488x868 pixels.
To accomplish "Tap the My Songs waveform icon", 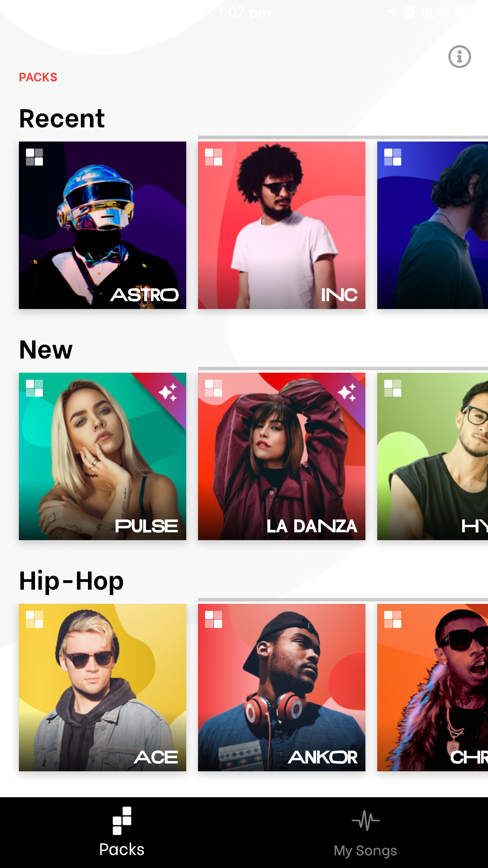I will (365, 820).
